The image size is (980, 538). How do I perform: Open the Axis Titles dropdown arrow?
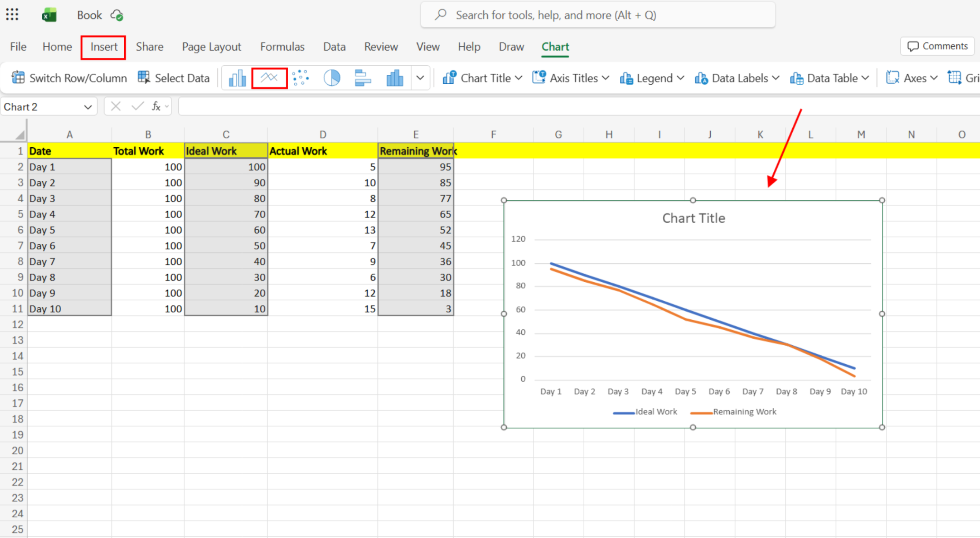click(605, 78)
